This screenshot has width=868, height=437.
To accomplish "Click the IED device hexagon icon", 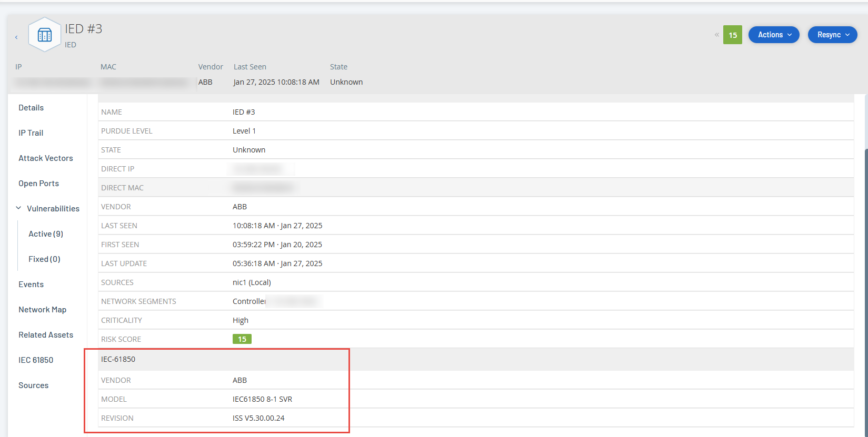I will point(45,35).
